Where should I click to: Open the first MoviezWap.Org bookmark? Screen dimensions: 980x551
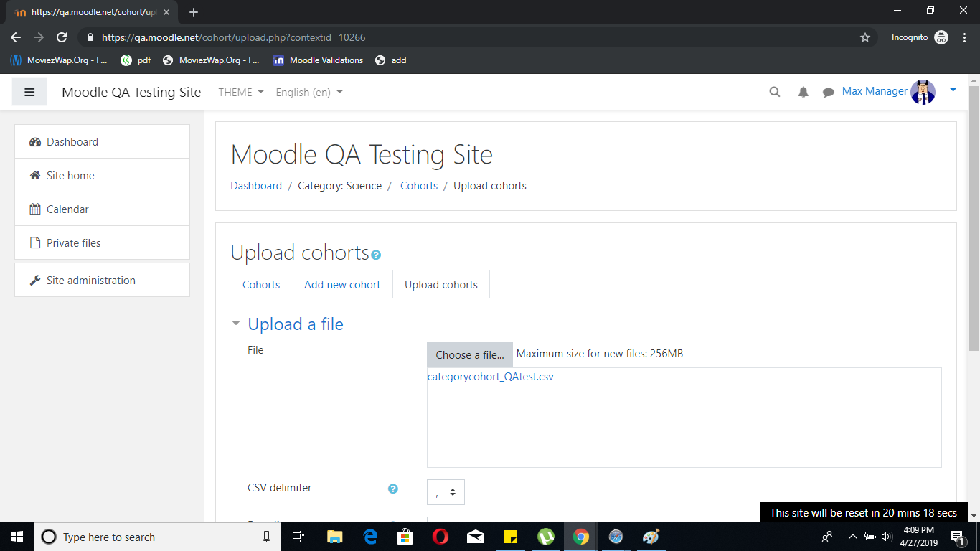coord(60,60)
